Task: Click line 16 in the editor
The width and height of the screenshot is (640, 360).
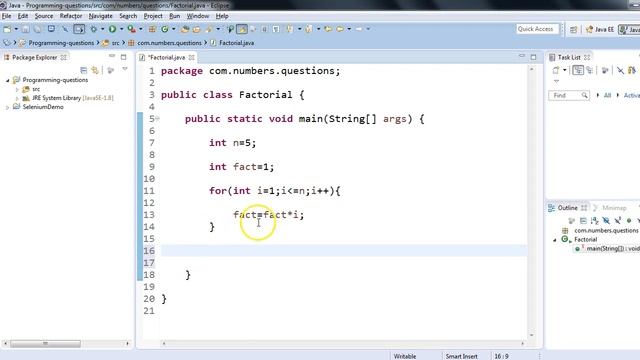Action: [344, 251]
